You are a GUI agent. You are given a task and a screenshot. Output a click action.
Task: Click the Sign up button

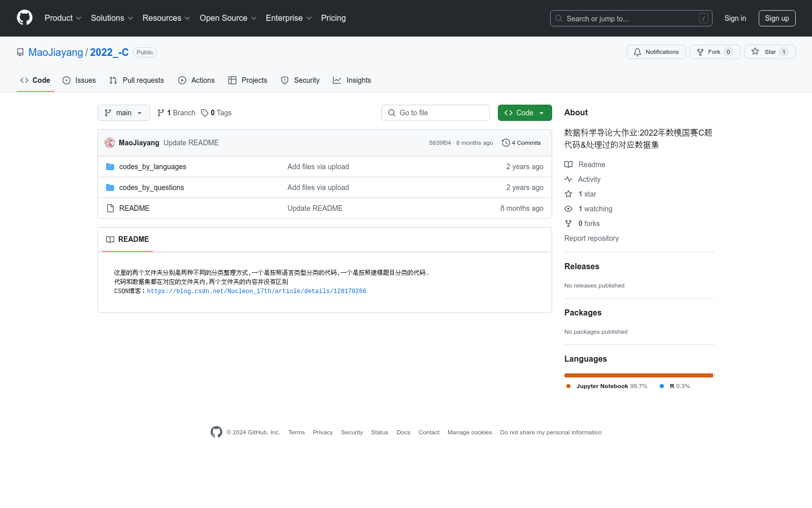[x=777, y=18]
